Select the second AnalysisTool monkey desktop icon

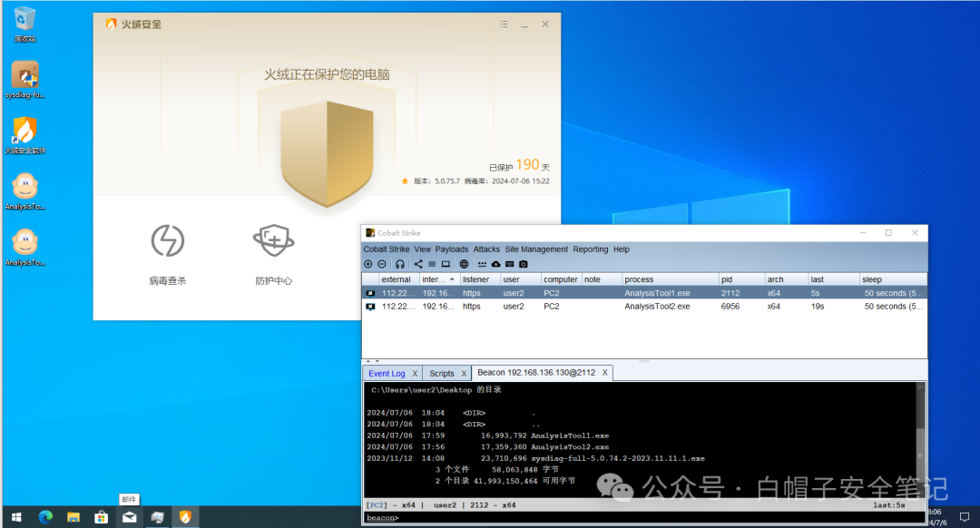tap(24, 248)
